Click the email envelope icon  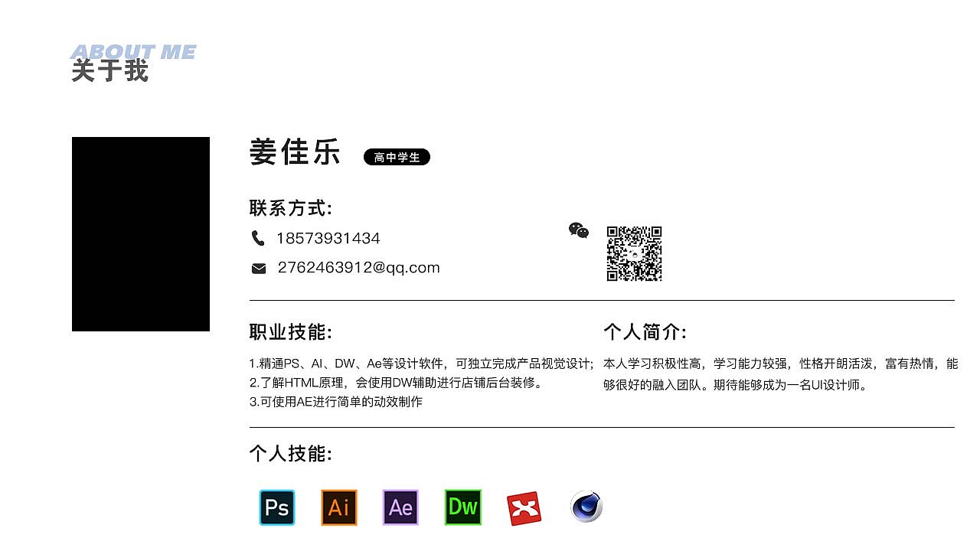tap(259, 269)
